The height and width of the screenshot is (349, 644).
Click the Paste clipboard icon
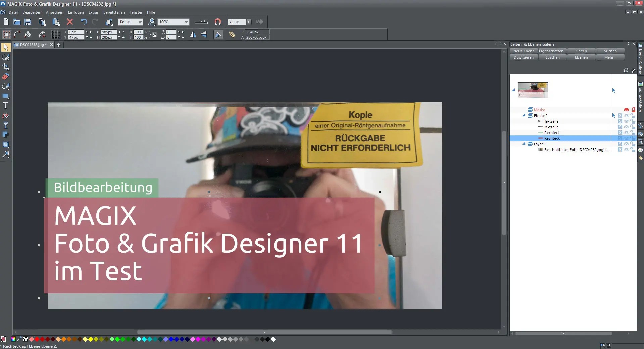(56, 22)
